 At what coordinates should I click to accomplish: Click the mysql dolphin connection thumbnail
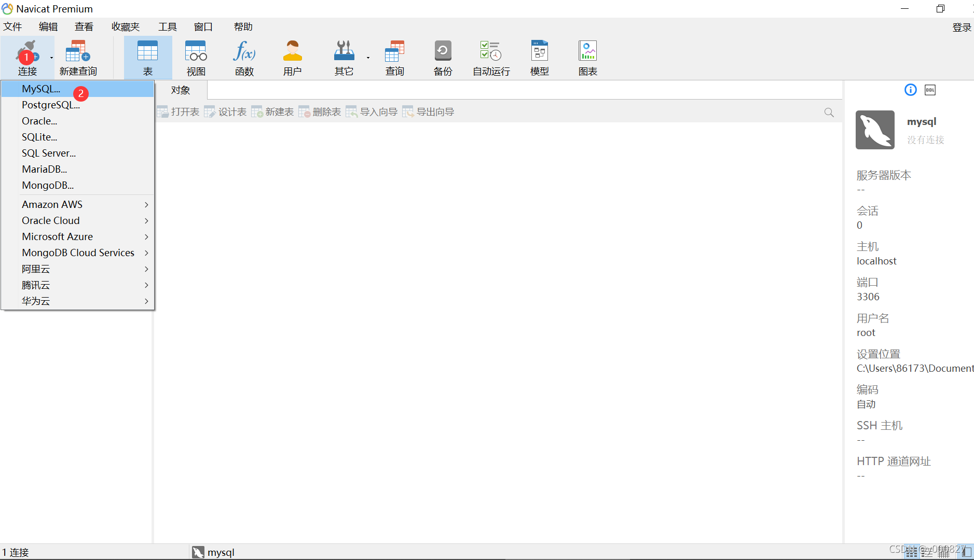[875, 130]
